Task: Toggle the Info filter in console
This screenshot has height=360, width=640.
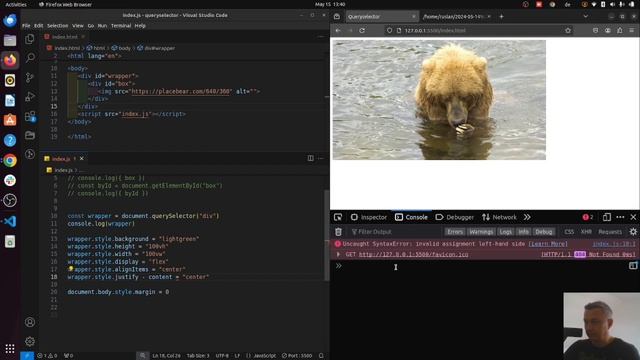Action: point(523,232)
